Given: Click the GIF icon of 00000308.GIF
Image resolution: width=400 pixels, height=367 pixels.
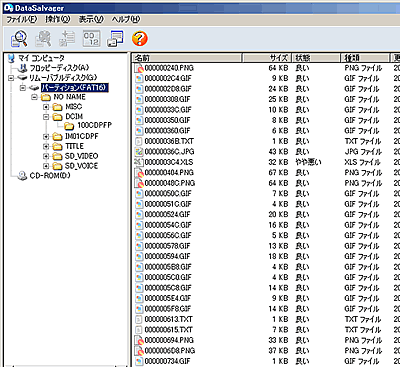Looking at the screenshot, I should pyautogui.click(x=138, y=99).
